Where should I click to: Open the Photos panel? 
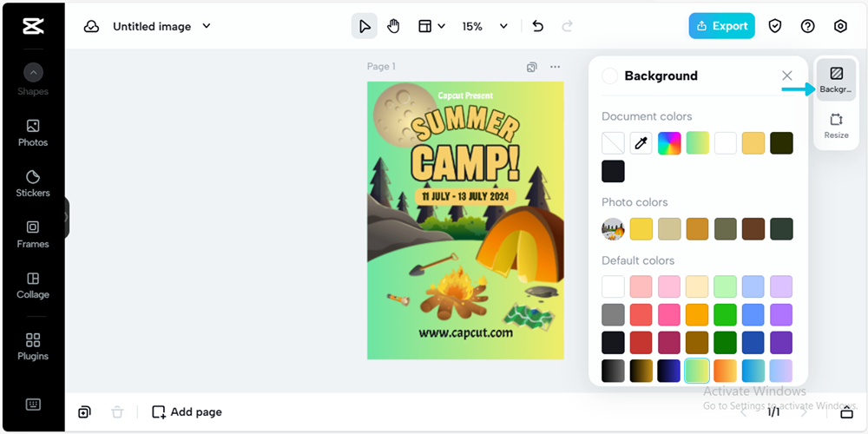33,133
